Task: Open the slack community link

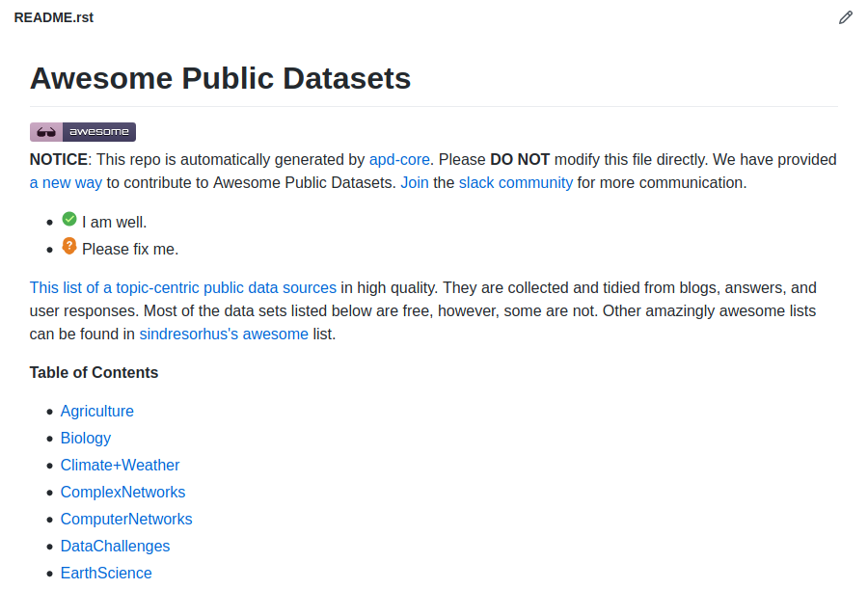Action: coord(516,183)
